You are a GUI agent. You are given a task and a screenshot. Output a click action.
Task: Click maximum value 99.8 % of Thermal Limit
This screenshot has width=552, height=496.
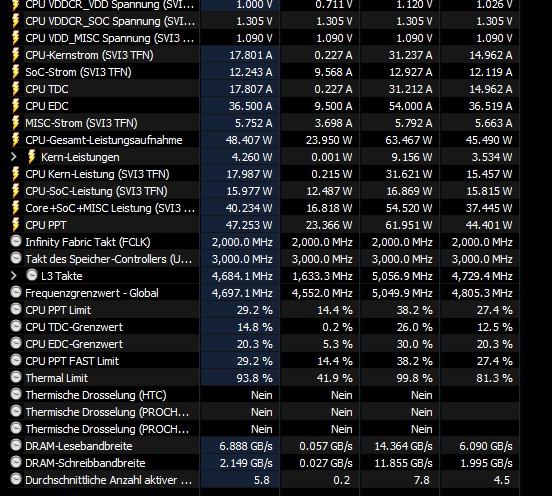(415, 378)
